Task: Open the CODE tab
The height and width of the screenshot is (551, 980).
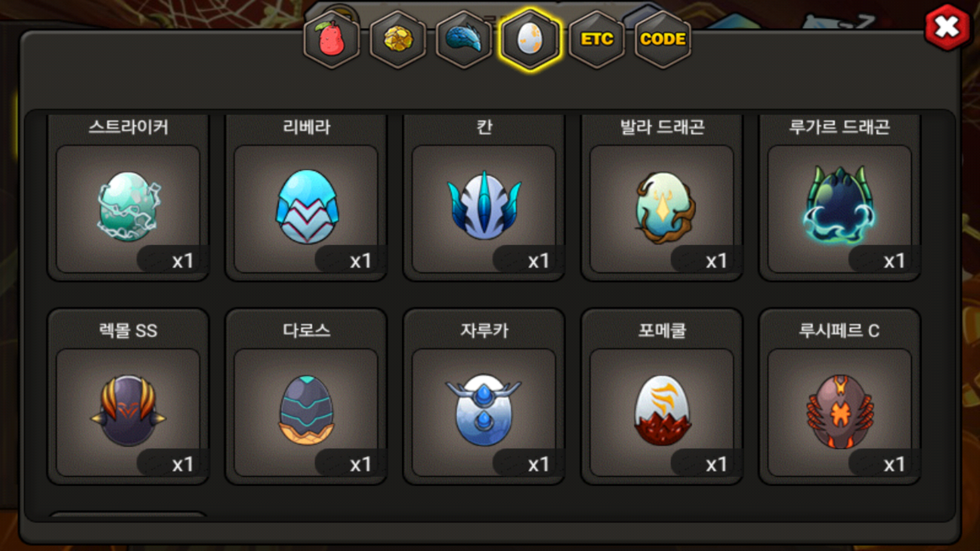Action: (x=663, y=39)
